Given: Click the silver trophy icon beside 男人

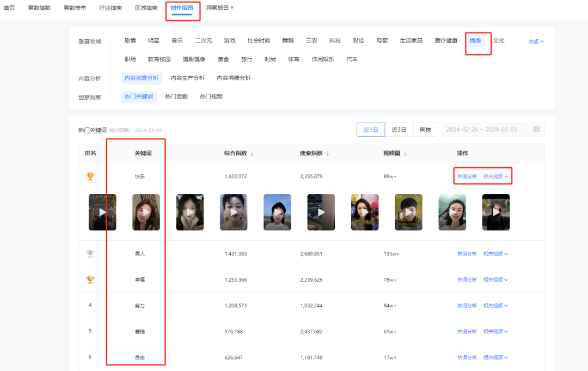Looking at the screenshot, I should (90, 253).
